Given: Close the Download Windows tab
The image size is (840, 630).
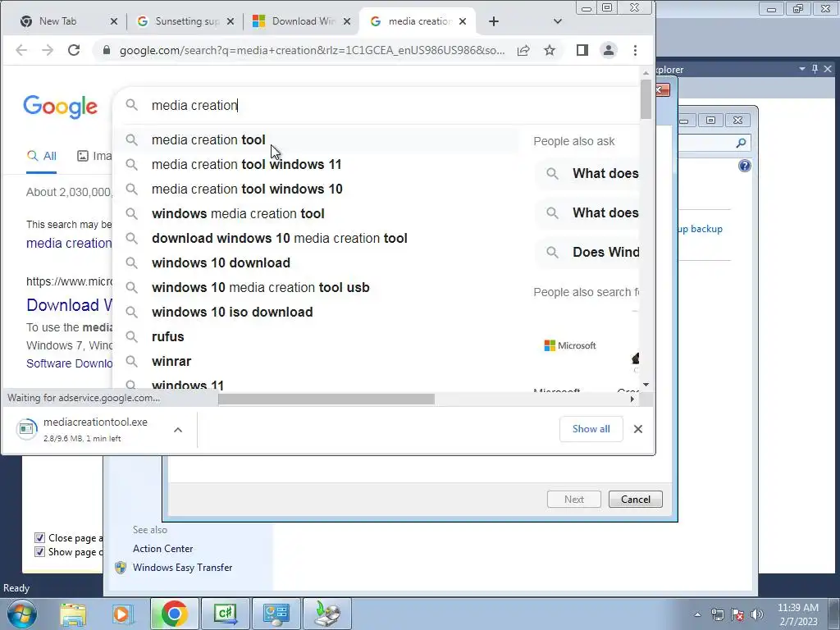Looking at the screenshot, I should tap(347, 21).
